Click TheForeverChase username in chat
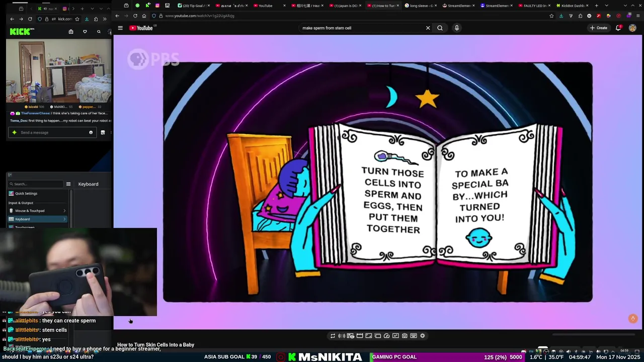 (x=35, y=113)
